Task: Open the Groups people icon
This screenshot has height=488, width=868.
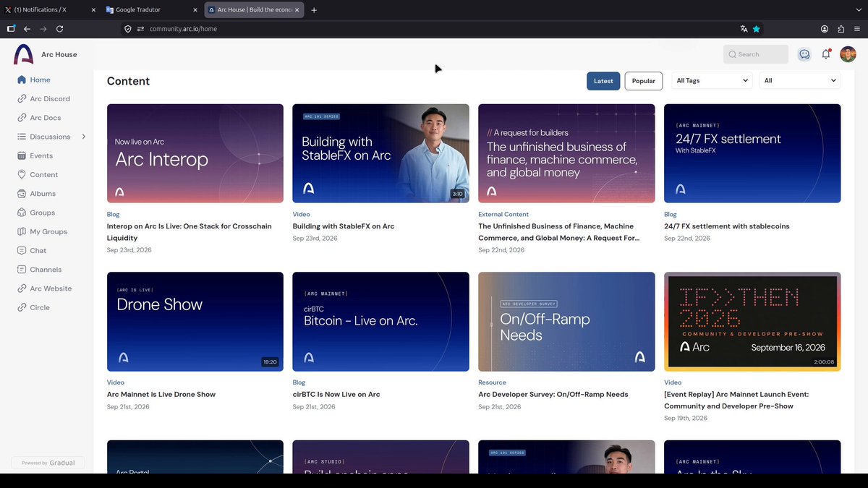Action: pos(22,213)
